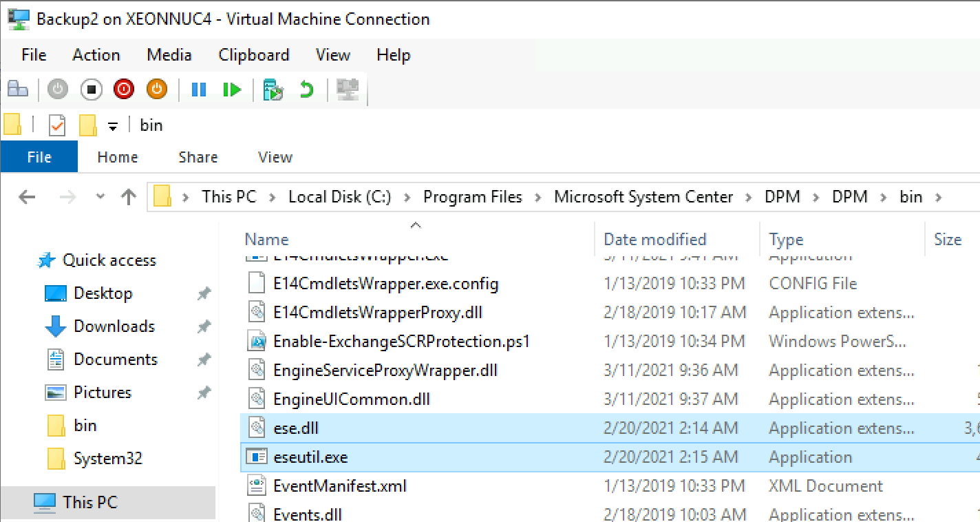Click the Checkpoint toolbar icon
Image resolution: width=980 pixels, height=522 pixels.
[273, 90]
